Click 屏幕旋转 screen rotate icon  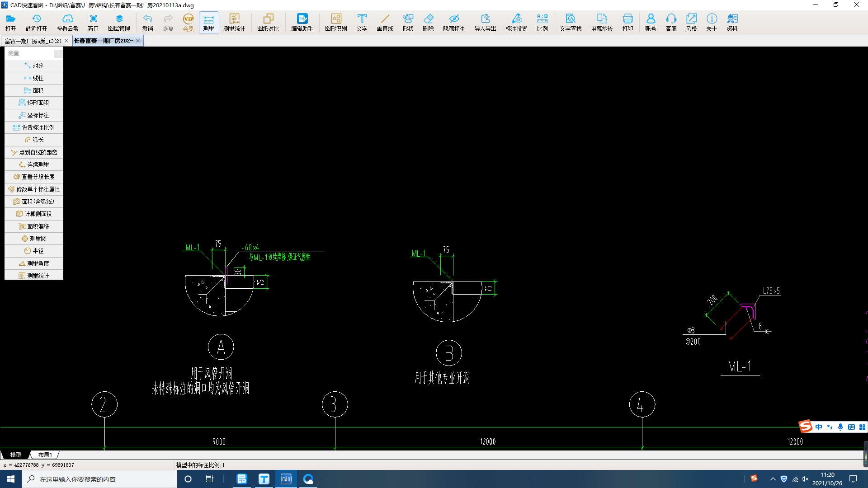tap(602, 23)
